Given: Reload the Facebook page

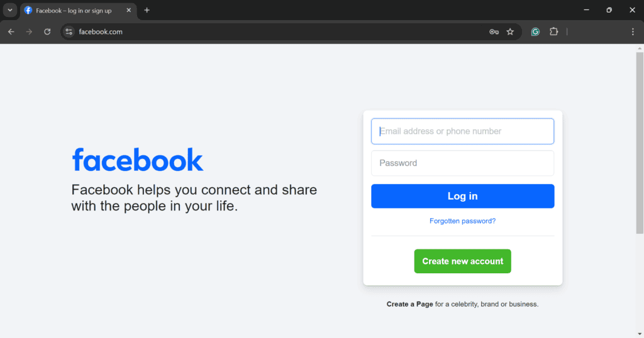Looking at the screenshot, I should point(47,31).
